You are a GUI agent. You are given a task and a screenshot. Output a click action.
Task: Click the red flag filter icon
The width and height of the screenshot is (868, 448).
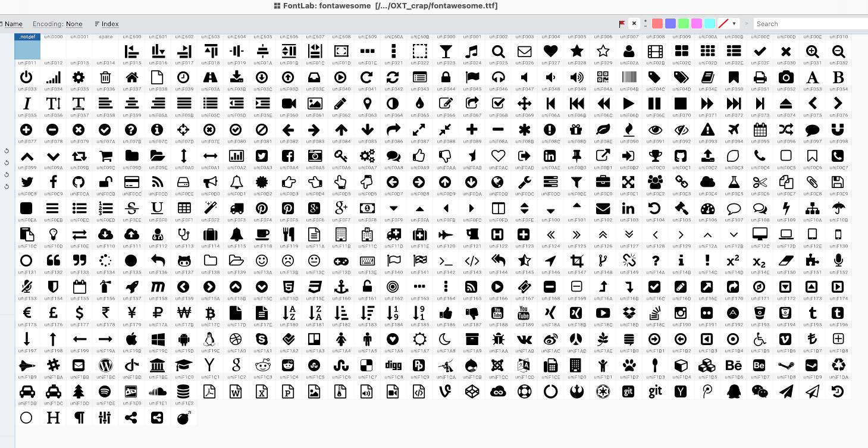[x=622, y=24]
